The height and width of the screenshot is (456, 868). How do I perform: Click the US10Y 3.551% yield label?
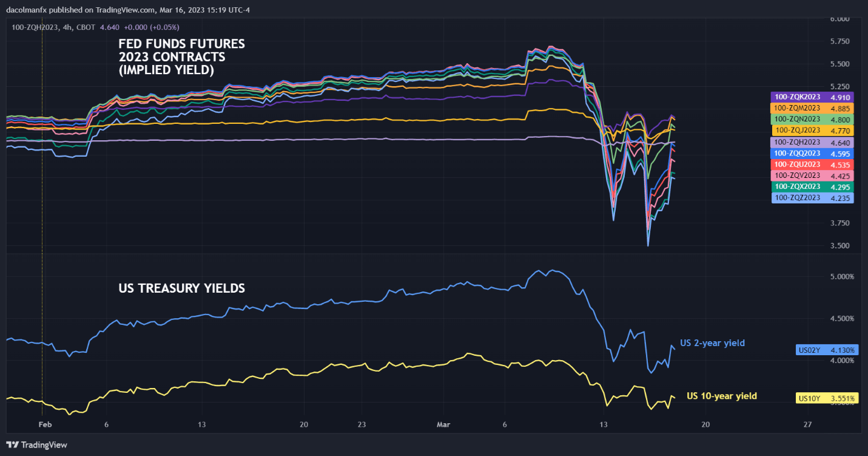click(827, 399)
